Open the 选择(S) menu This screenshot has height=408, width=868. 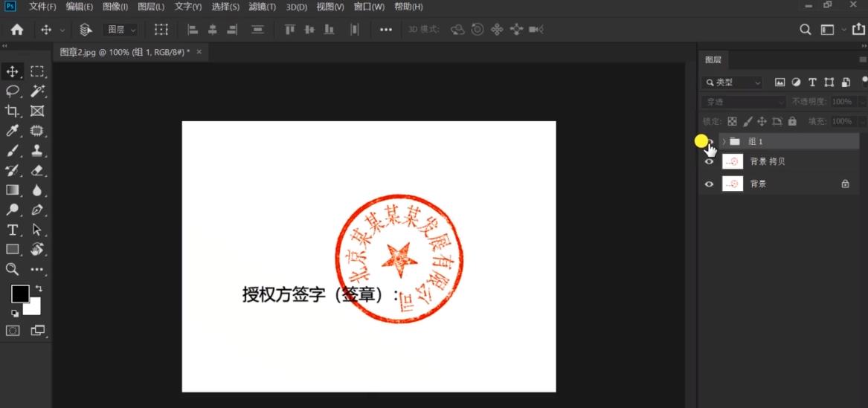coord(225,7)
